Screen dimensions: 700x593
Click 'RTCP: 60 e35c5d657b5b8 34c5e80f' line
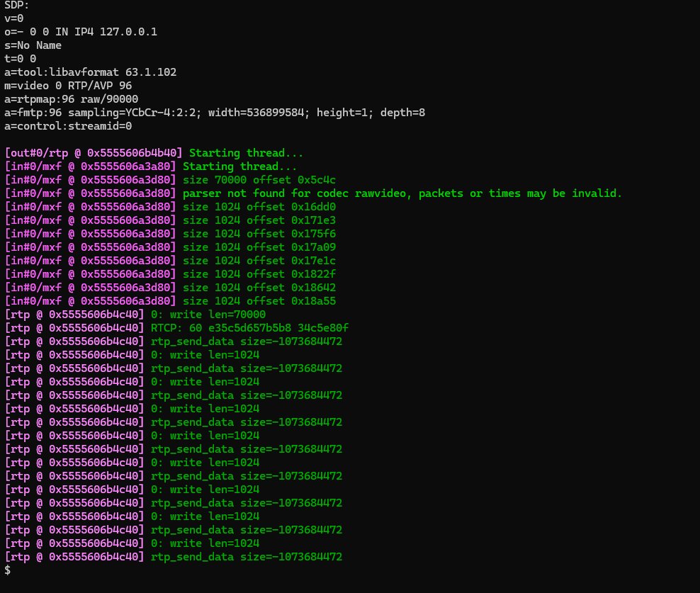pos(250,328)
